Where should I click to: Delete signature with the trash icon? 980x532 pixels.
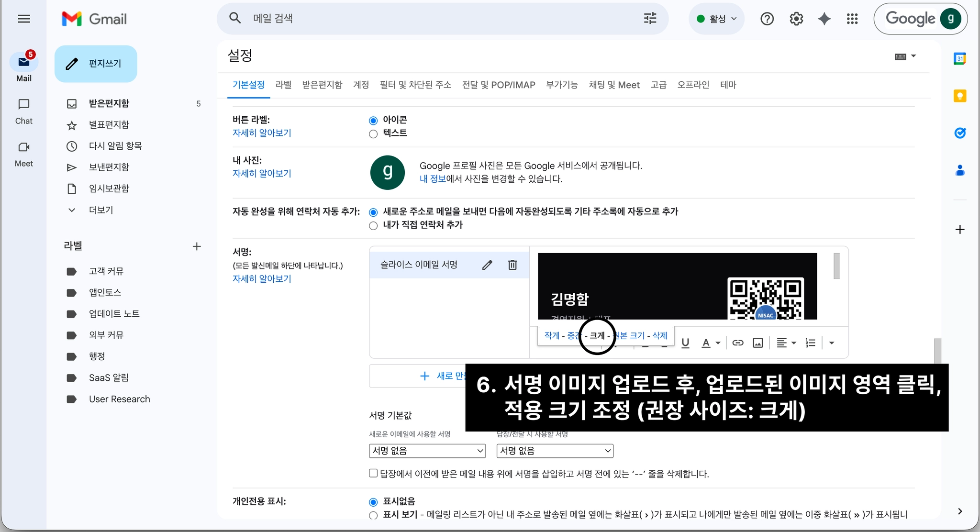(512, 265)
